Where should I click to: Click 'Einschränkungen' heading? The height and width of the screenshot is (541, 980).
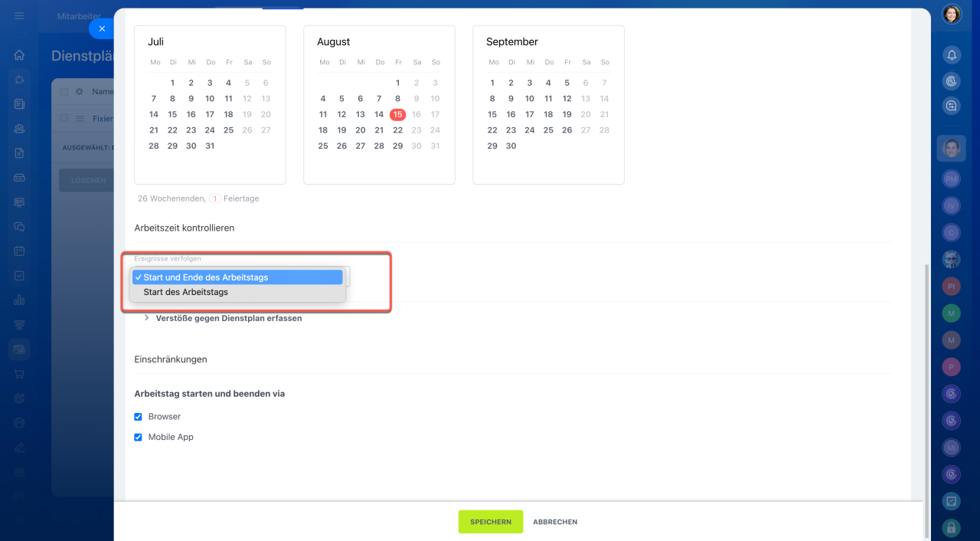click(x=171, y=359)
